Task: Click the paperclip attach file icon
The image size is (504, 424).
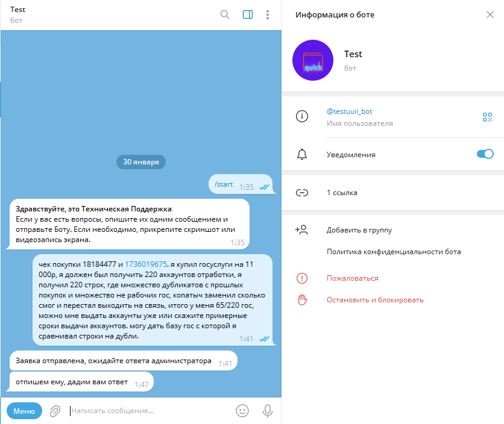Action: tap(55, 411)
